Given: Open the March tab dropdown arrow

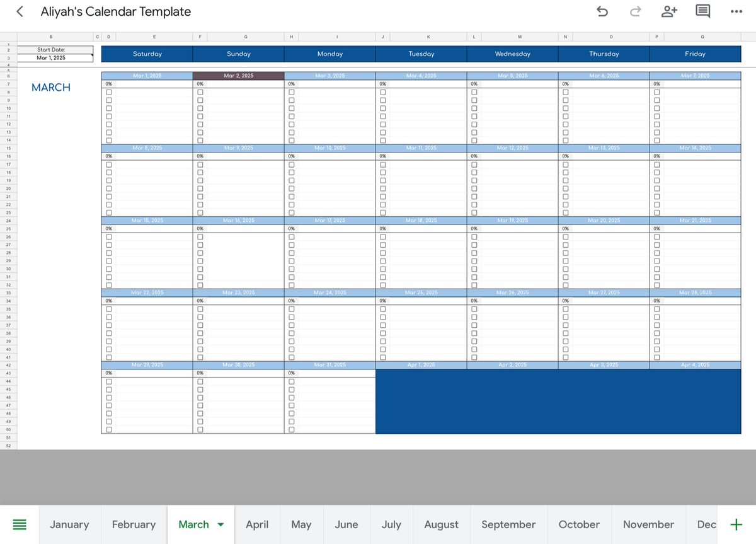Looking at the screenshot, I should [x=220, y=524].
